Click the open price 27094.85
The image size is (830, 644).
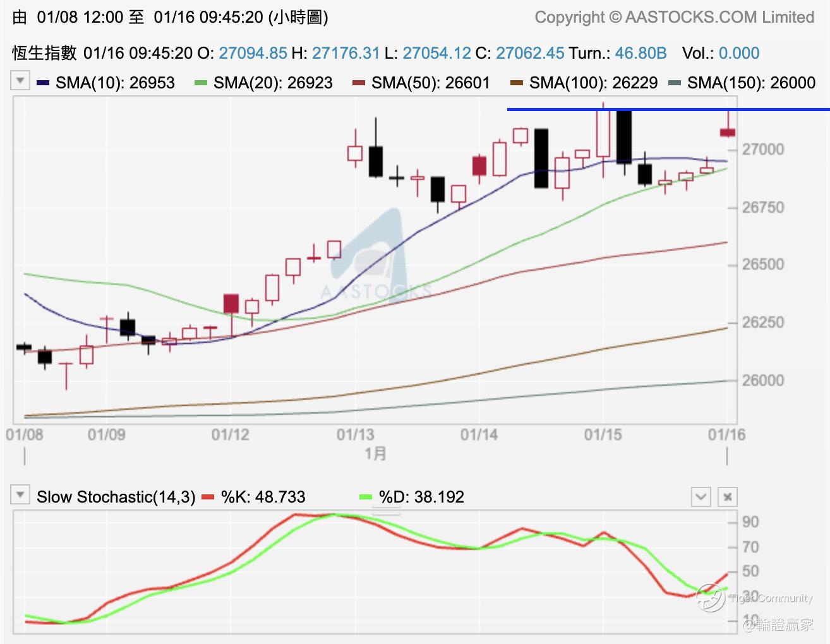tap(253, 52)
